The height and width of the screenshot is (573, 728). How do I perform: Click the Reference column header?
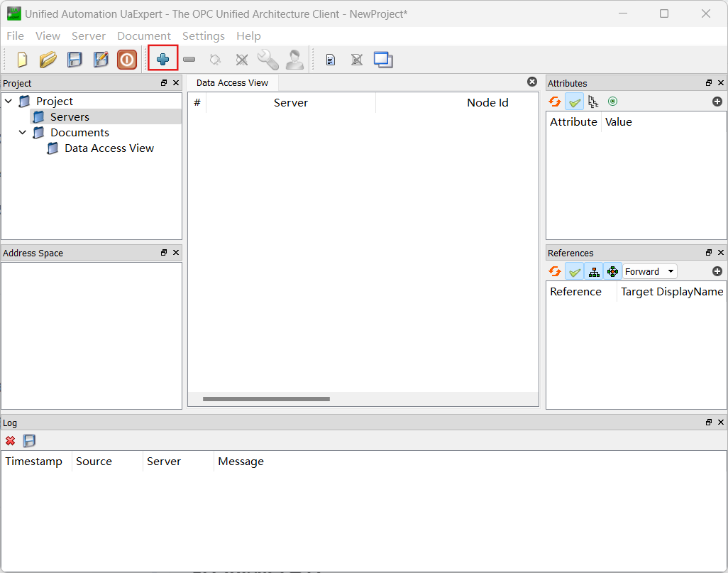click(x=581, y=292)
